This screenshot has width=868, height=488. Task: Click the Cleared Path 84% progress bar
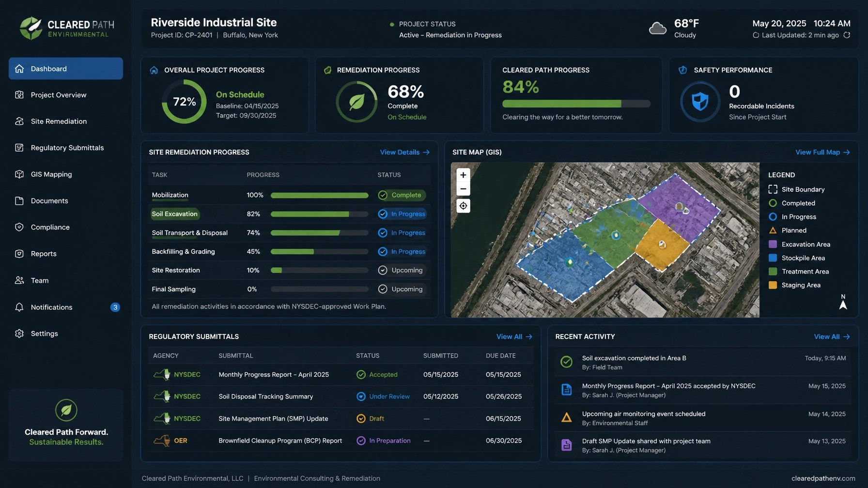pyautogui.click(x=576, y=104)
